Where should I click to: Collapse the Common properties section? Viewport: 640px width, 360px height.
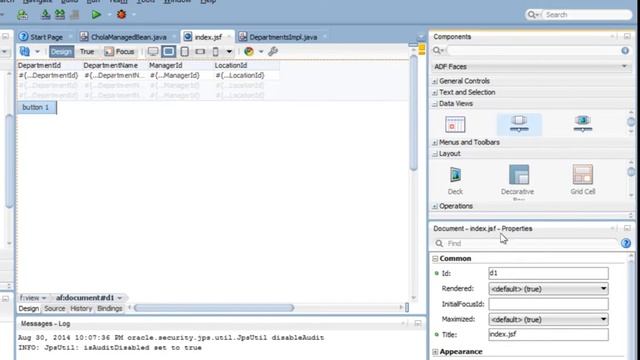tap(436, 259)
